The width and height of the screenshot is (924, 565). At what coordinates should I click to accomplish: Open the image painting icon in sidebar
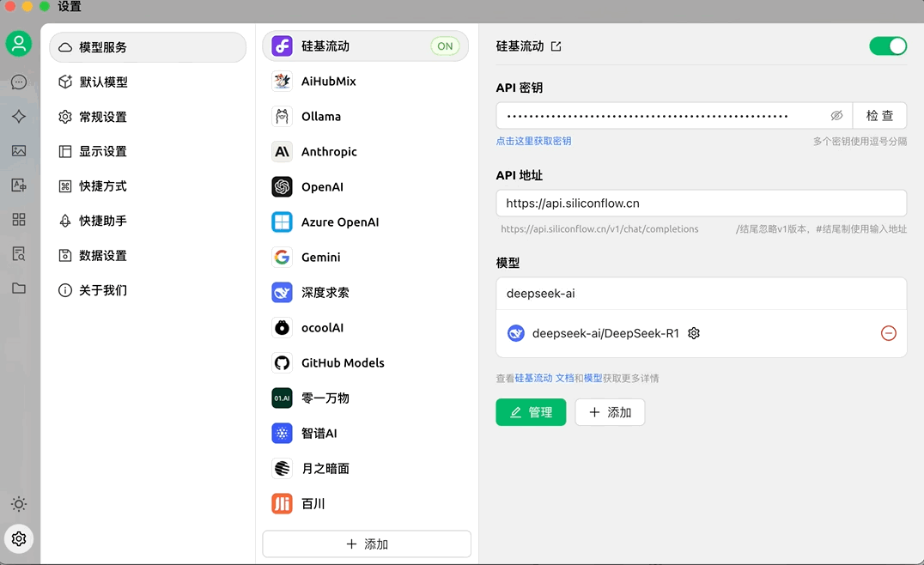pyautogui.click(x=19, y=151)
